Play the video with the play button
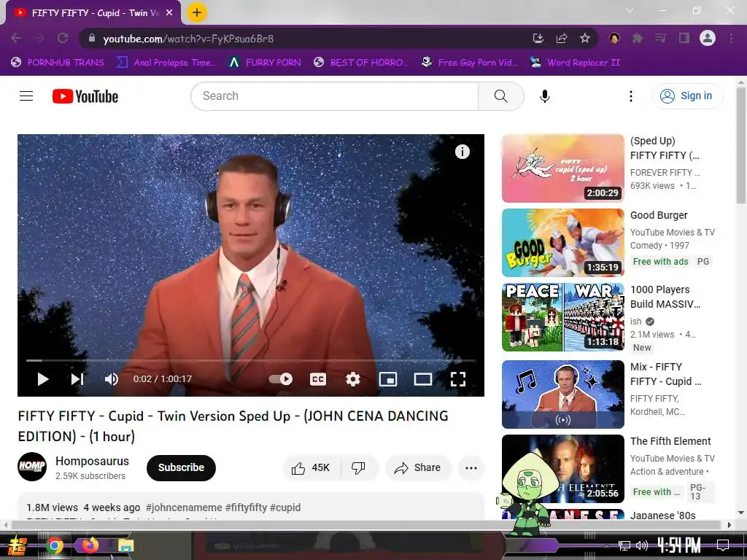Screen dimensions: 747x560 coord(43,379)
